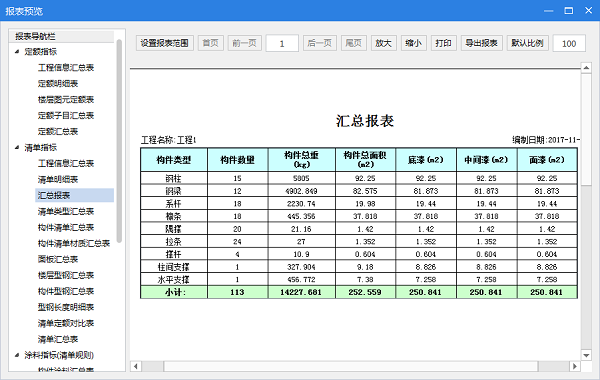Click the 钢梁 row label
Screen dimensions: 600x380
174,191
